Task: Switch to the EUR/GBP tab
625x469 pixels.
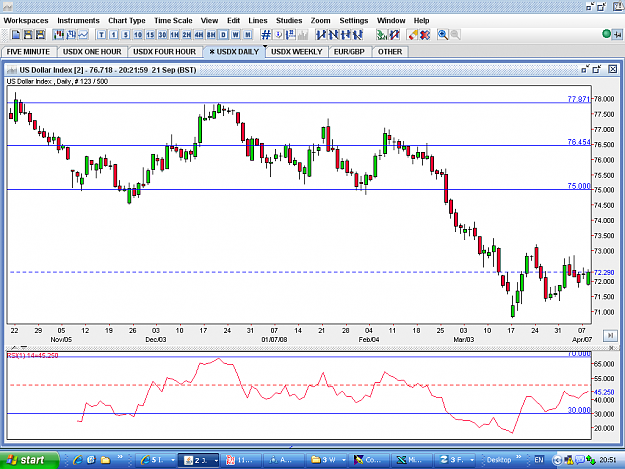Action: tap(349, 52)
